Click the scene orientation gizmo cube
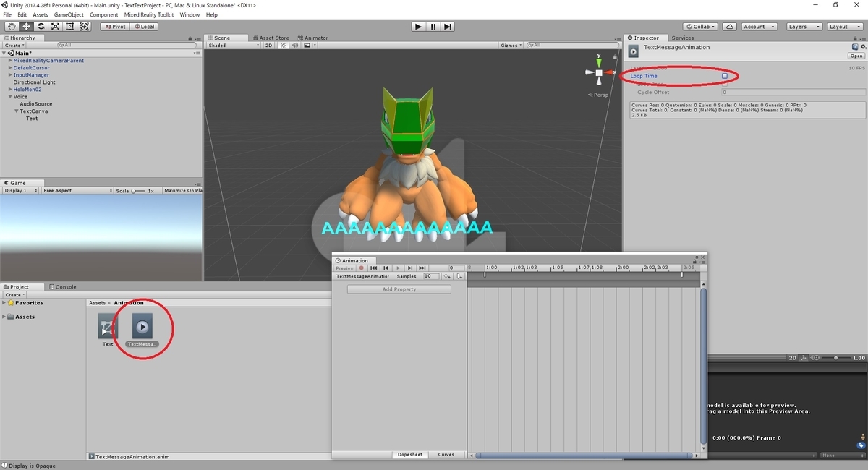 click(x=599, y=72)
